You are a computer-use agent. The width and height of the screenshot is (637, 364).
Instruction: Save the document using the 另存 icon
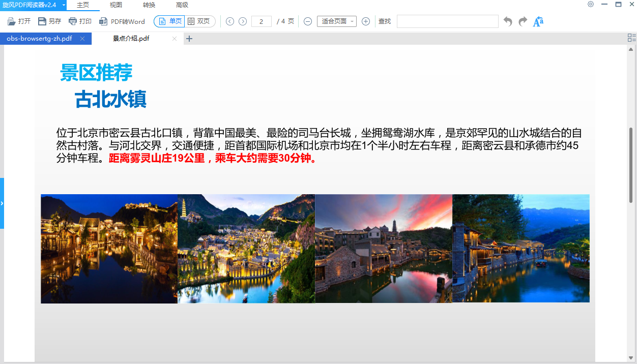(48, 21)
